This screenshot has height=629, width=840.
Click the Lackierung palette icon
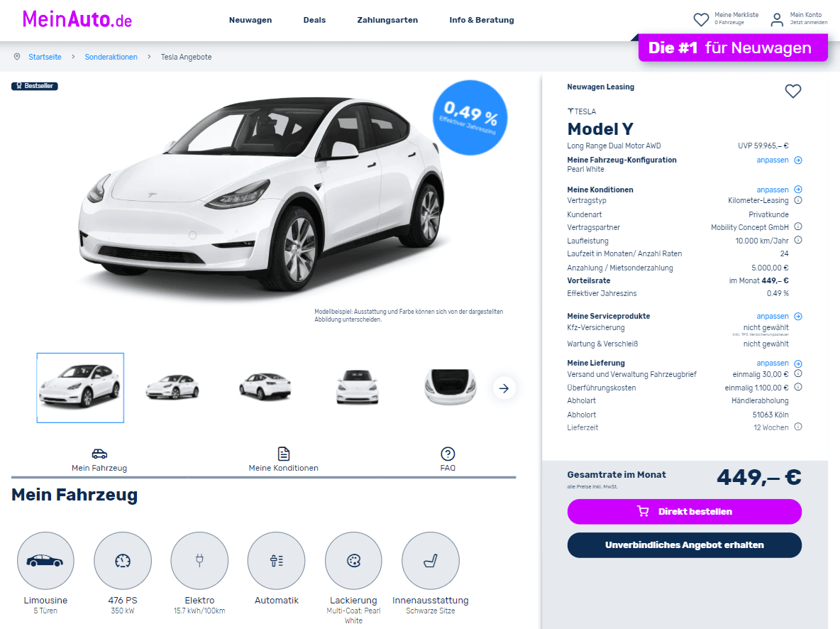tap(353, 561)
